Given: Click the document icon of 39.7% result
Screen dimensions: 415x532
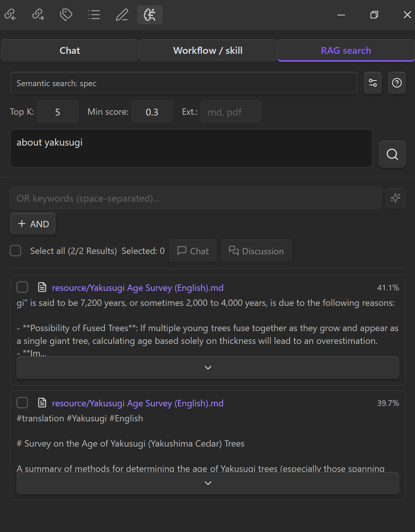Looking at the screenshot, I should (42, 403).
